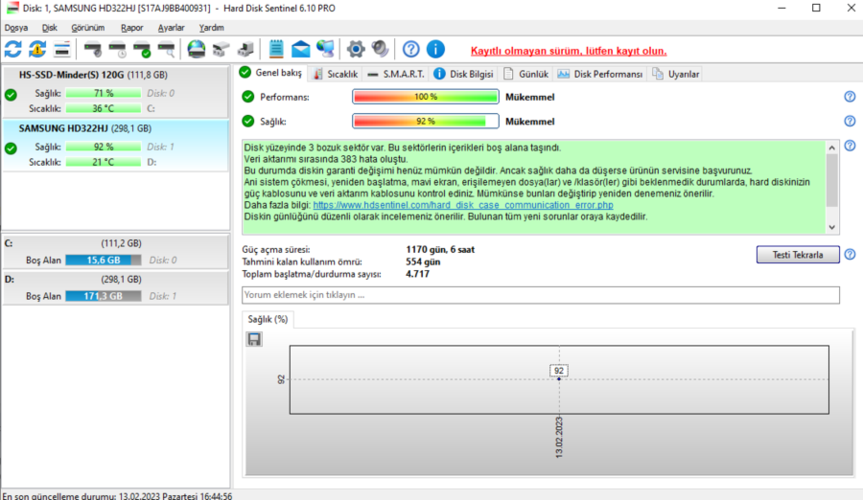
Task: Open settings with the gear icon
Action: [x=356, y=50]
